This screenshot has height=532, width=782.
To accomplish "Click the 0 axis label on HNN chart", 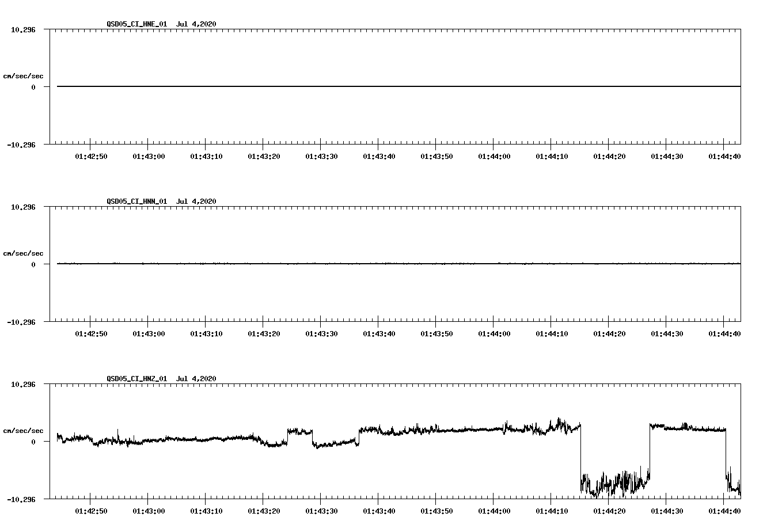I will coord(33,264).
